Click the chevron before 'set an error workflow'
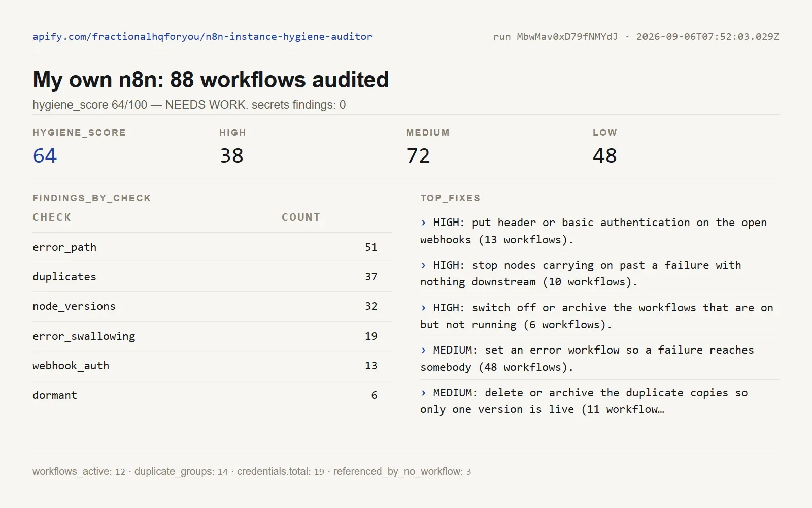Screen dimensions: 812x508 point(424,350)
